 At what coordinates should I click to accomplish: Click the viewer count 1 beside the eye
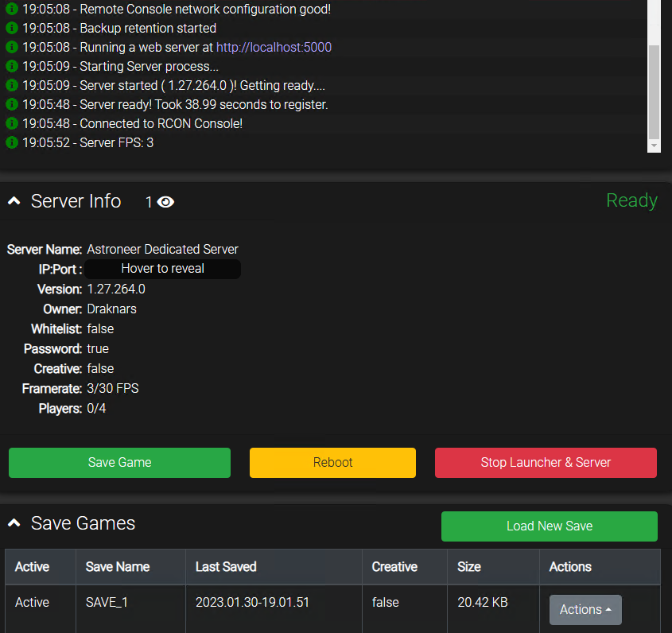pos(149,202)
